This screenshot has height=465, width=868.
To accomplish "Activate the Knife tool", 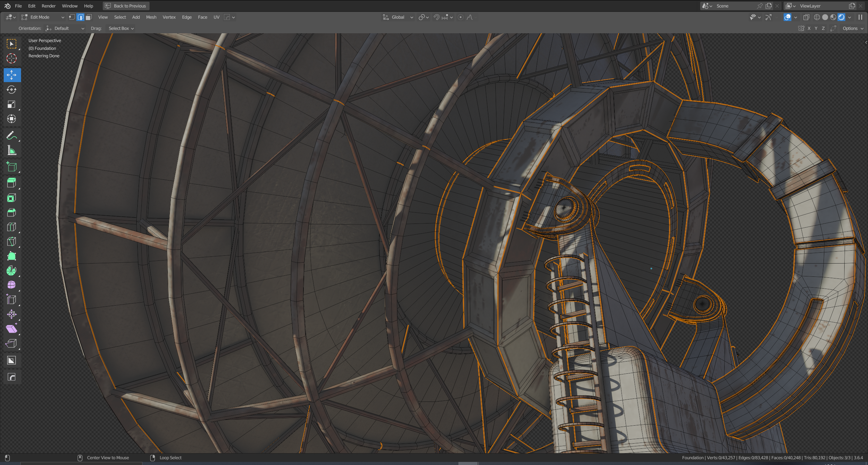I will click(x=11, y=242).
